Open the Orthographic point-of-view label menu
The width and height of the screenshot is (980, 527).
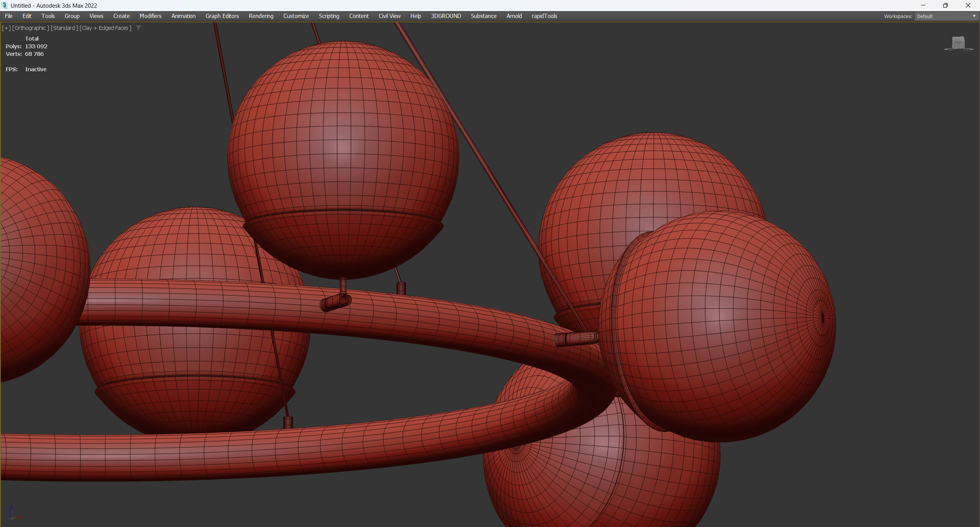[30, 28]
